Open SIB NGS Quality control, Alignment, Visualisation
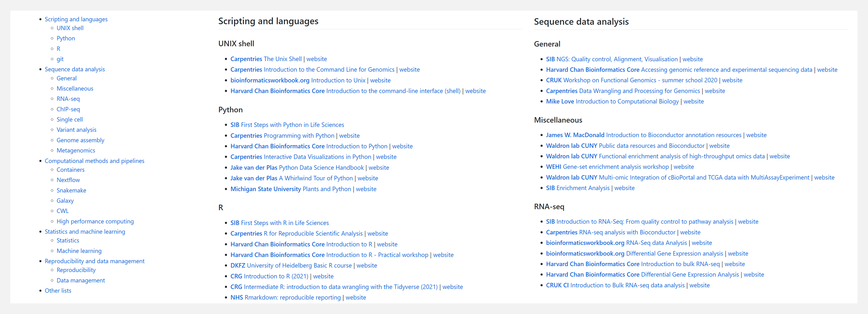The image size is (868, 314). point(612,59)
